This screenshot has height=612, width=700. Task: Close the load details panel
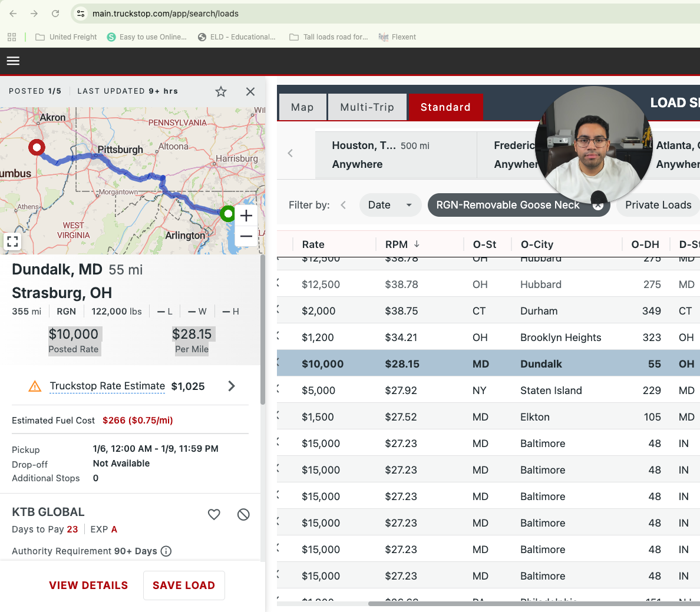[x=250, y=91]
